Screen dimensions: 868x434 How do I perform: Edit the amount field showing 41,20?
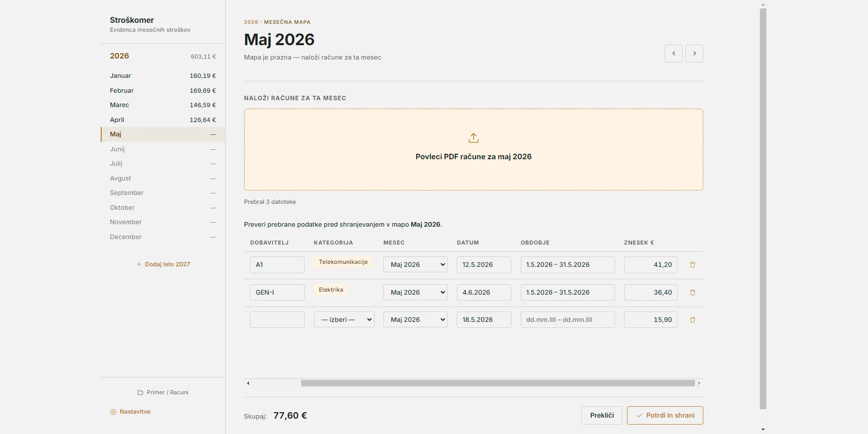(651, 265)
